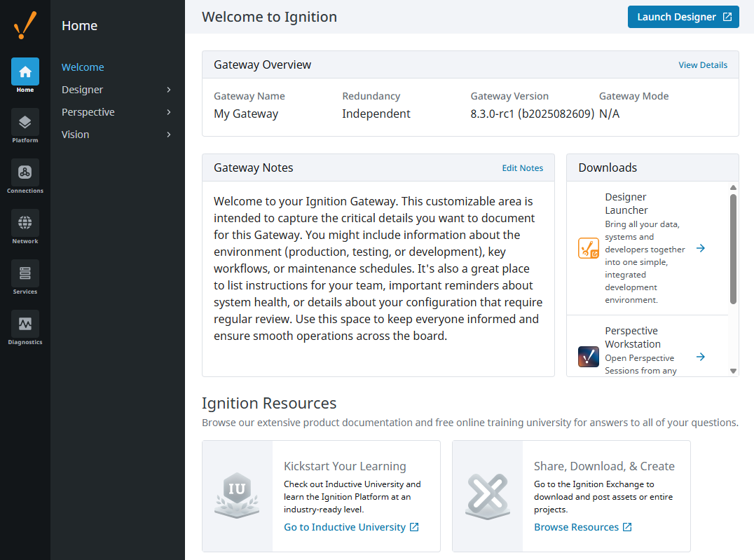
Task: Expand the Vision menu chevron
Action: [x=169, y=135]
